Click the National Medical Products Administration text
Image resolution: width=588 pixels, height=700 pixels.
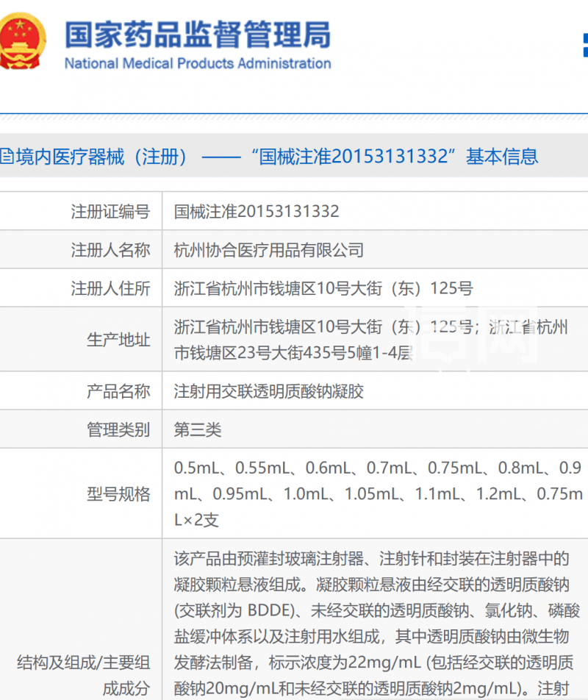click(197, 64)
